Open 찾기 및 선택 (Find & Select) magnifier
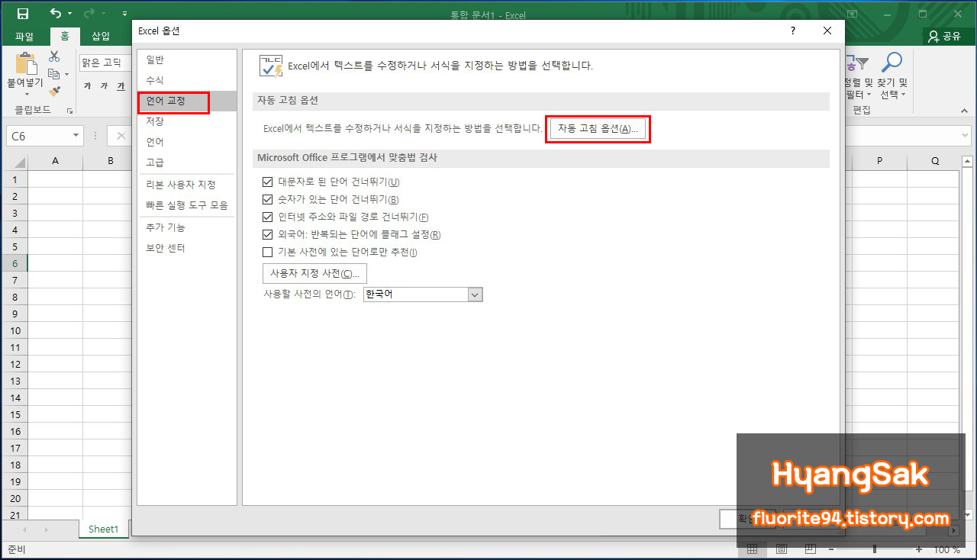This screenshot has width=977, height=560. 892,76
